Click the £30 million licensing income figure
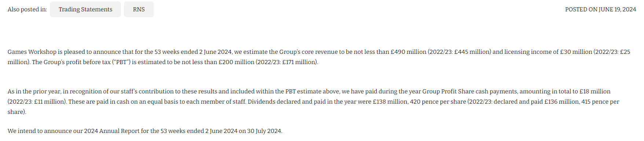644x141 pixels. coord(576,52)
